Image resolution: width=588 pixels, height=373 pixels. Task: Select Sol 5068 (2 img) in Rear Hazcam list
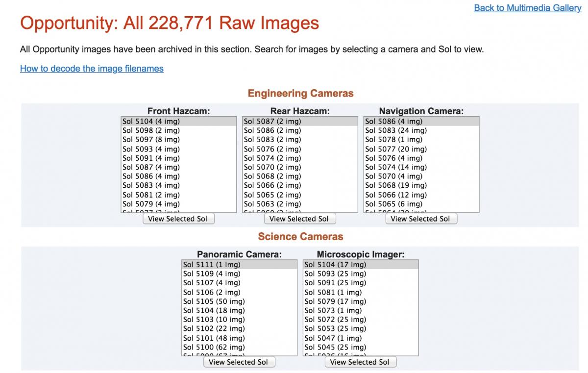300,176
